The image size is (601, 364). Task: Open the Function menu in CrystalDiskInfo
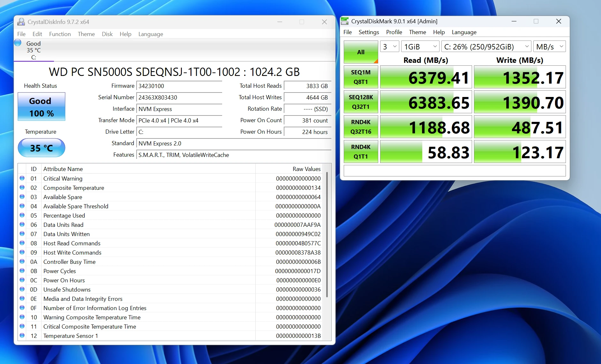(60, 34)
